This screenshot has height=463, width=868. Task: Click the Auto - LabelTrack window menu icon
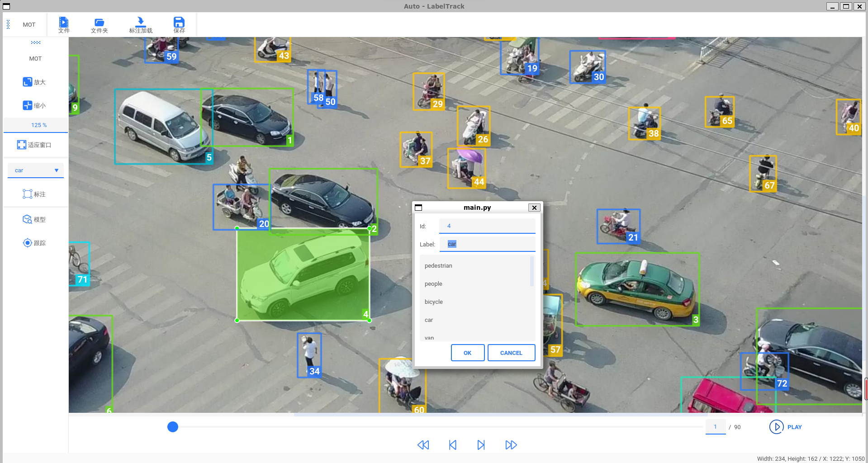coord(6,6)
